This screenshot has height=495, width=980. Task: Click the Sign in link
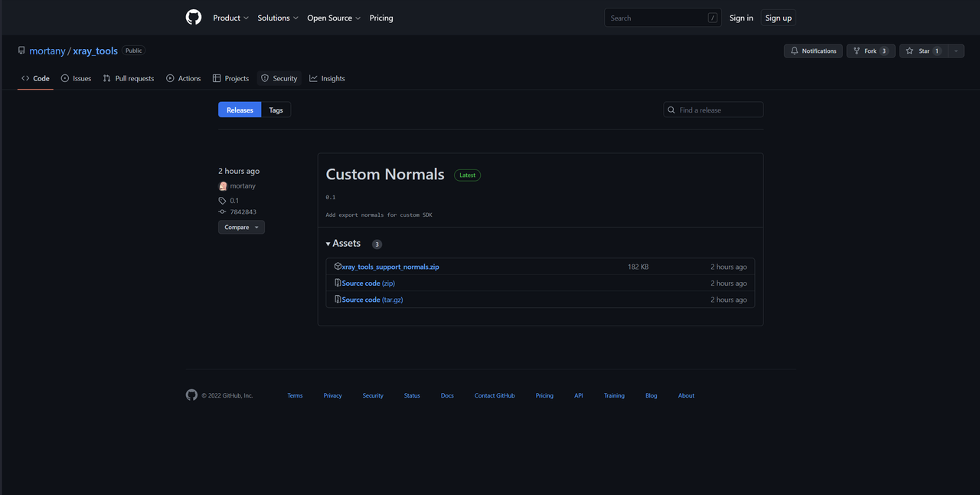[741, 18]
